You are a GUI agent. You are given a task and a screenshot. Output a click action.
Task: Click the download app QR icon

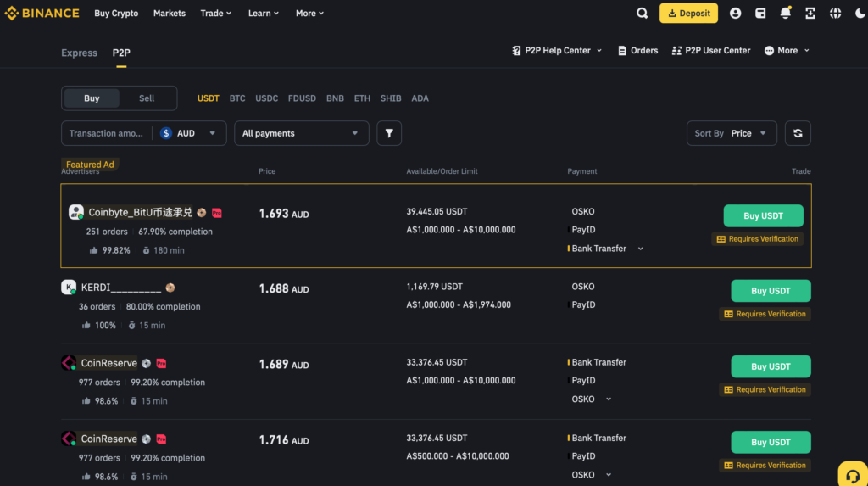(810, 13)
